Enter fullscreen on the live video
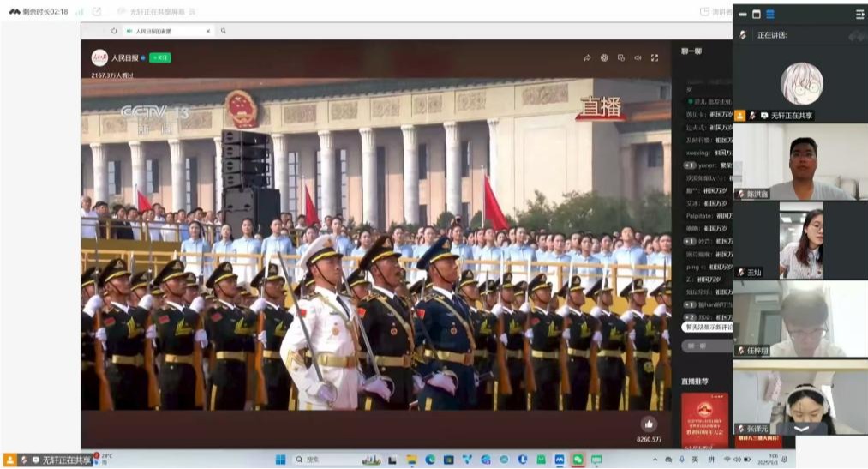Screen dimensions: 868x469 pyautogui.click(x=655, y=58)
